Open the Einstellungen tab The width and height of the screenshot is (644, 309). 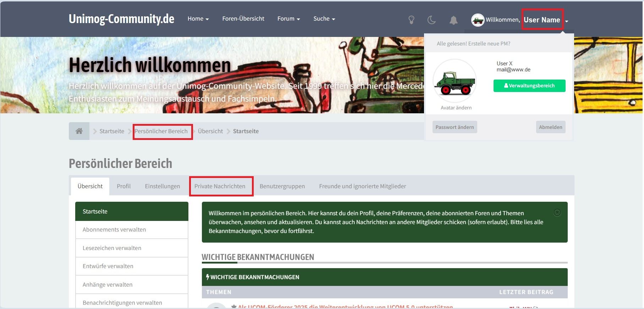162,186
